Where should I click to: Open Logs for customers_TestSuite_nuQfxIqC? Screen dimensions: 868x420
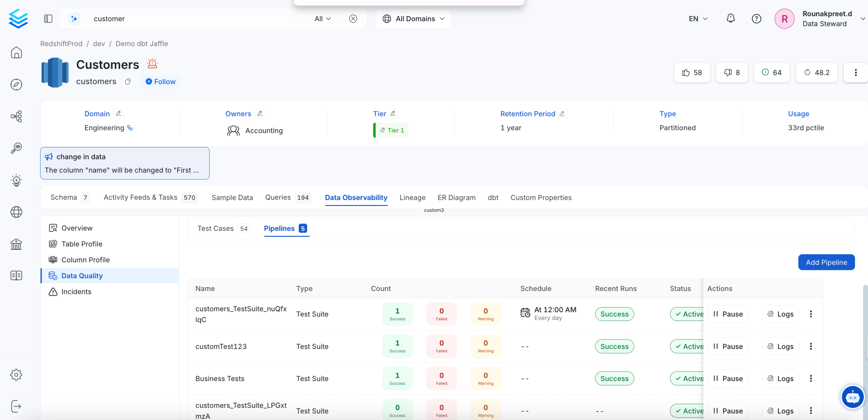tap(780, 314)
